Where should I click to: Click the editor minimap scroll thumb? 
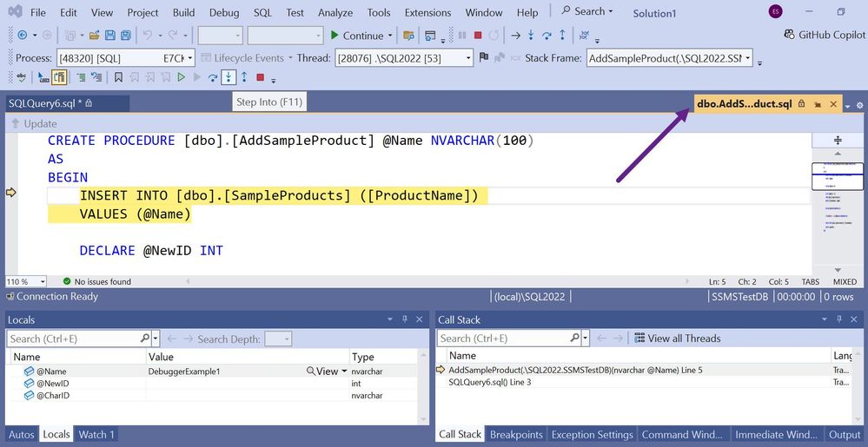click(x=838, y=176)
